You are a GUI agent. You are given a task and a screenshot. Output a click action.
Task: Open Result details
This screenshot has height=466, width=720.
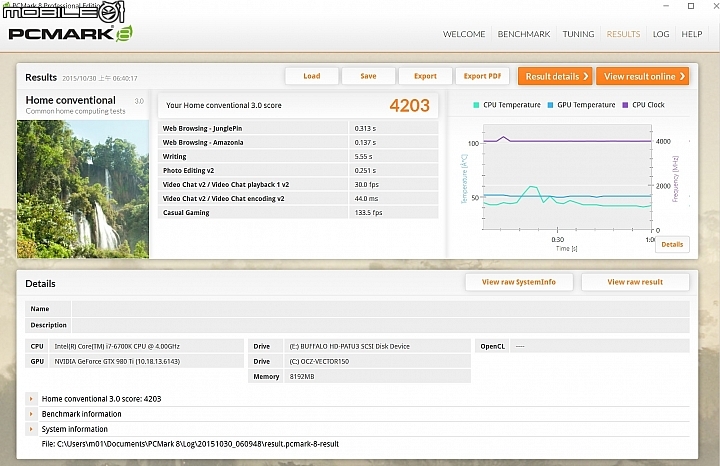pos(555,76)
